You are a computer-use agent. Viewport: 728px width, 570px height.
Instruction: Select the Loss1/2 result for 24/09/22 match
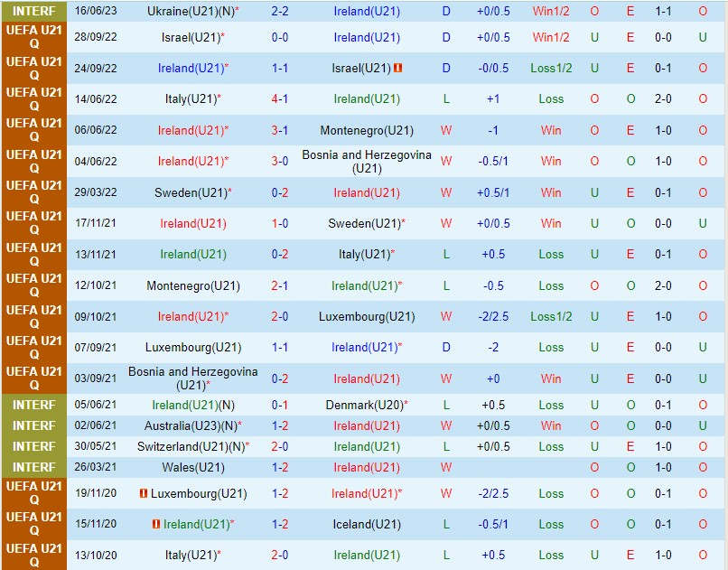click(551, 69)
